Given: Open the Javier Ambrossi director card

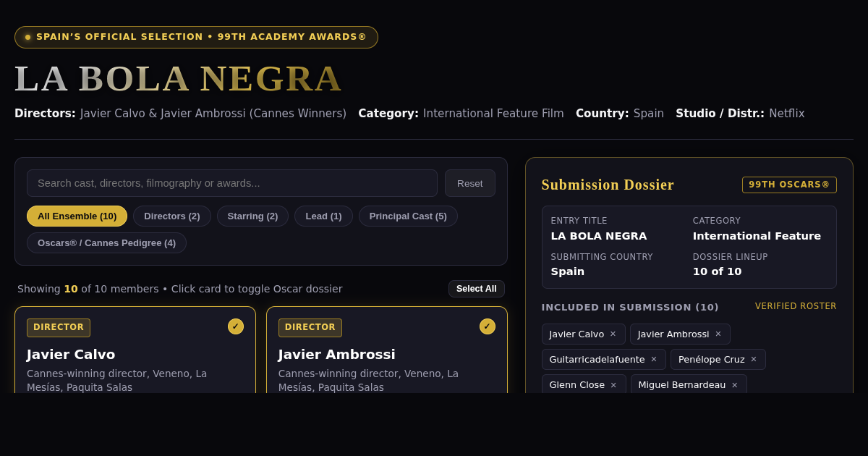Looking at the screenshot, I should pos(387,350).
